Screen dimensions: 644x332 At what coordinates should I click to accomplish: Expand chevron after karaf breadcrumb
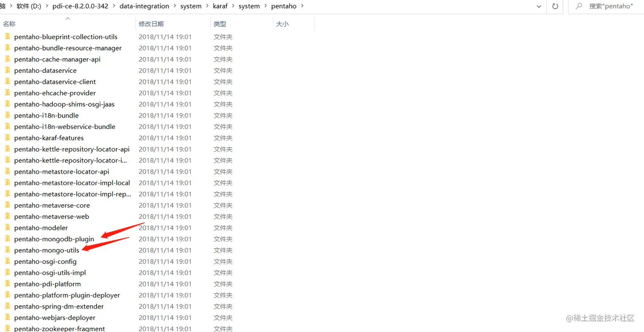click(x=233, y=6)
